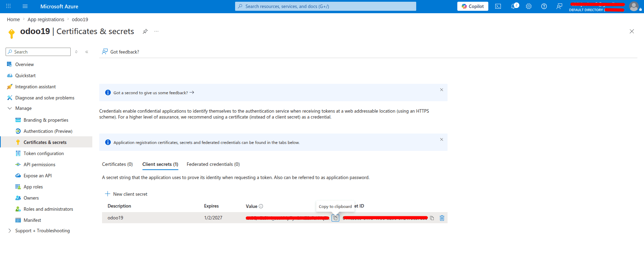
Task: Delete the odoo19 client secret
Action: click(x=442, y=218)
